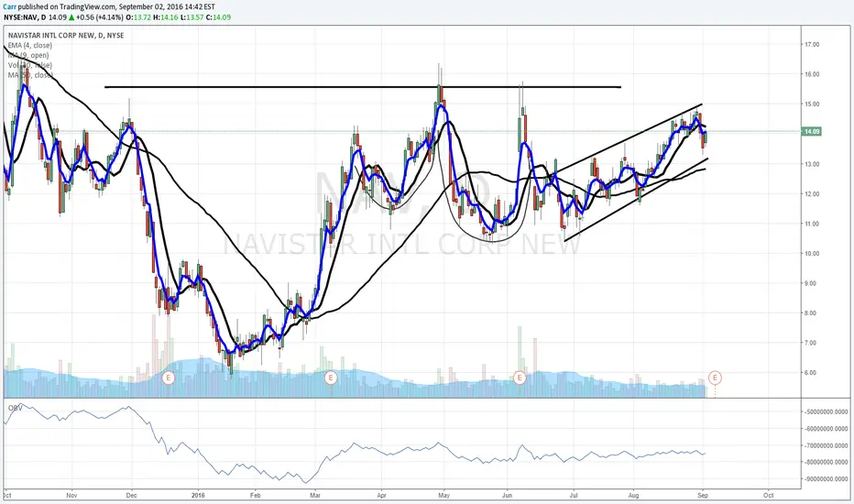The height and width of the screenshot is (504, 854).
Task: Click the -50000000.0000 OBV axis label
Action: [827, 412]
